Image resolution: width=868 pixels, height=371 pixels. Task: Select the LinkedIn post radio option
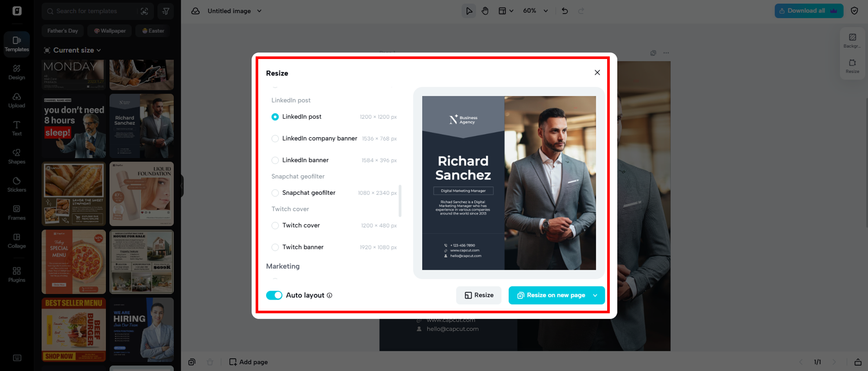pos(275,117)
